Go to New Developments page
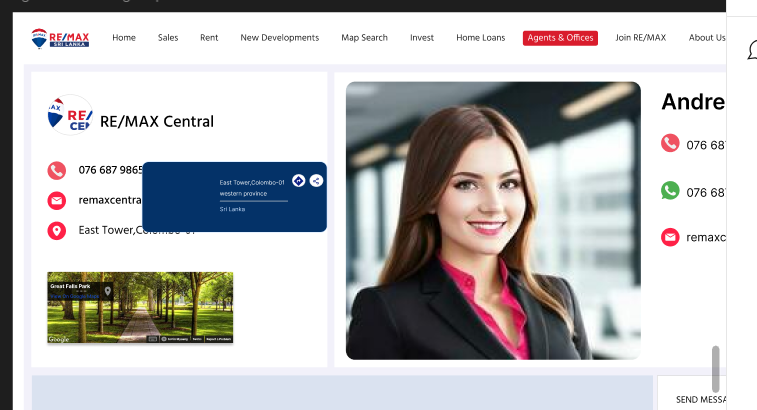757x410 pixels. point(280,38)
